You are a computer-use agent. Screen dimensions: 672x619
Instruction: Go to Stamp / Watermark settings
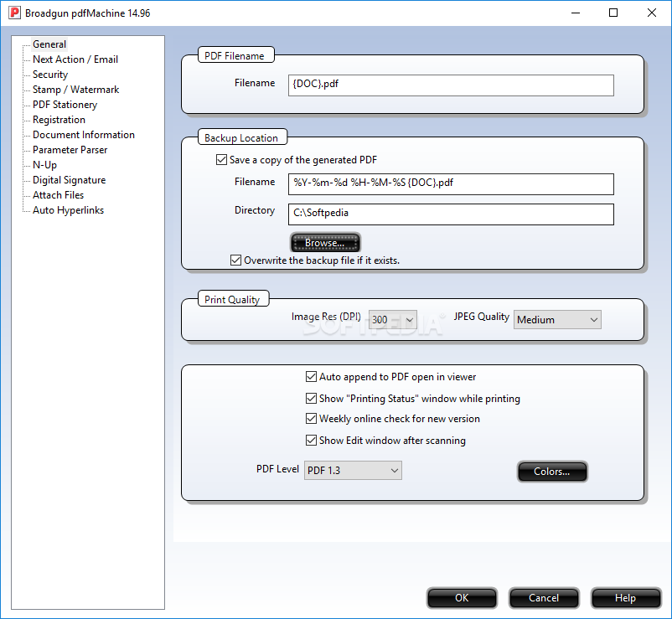tap(76, 90)
